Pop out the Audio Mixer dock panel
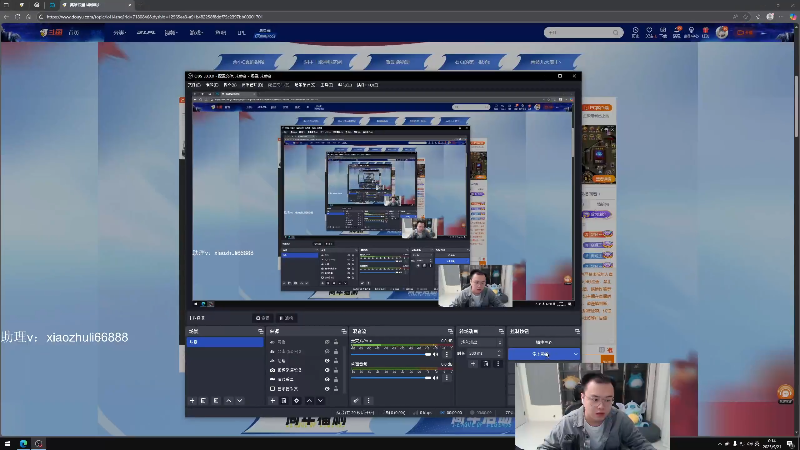The height and width of the screenshot is (450, 800). click(450, 332)
